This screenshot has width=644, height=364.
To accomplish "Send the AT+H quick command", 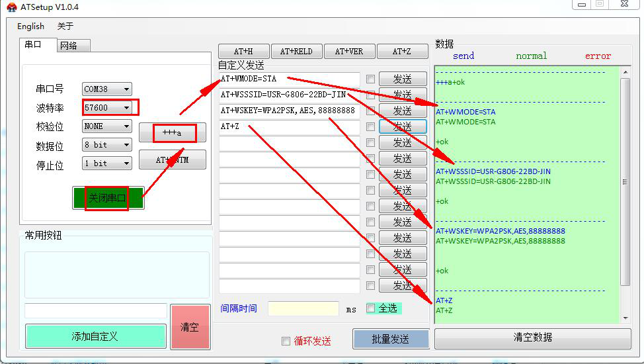I will click(243, 52).
